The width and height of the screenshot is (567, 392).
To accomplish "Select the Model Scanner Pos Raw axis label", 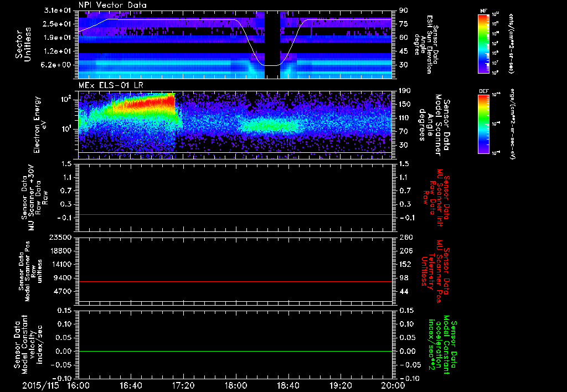I will (30, 271).
